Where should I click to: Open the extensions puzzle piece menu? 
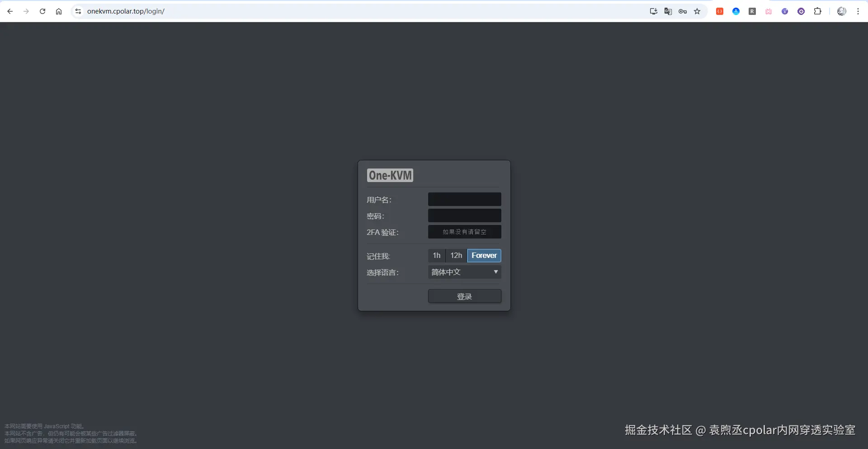click(817, 11)
